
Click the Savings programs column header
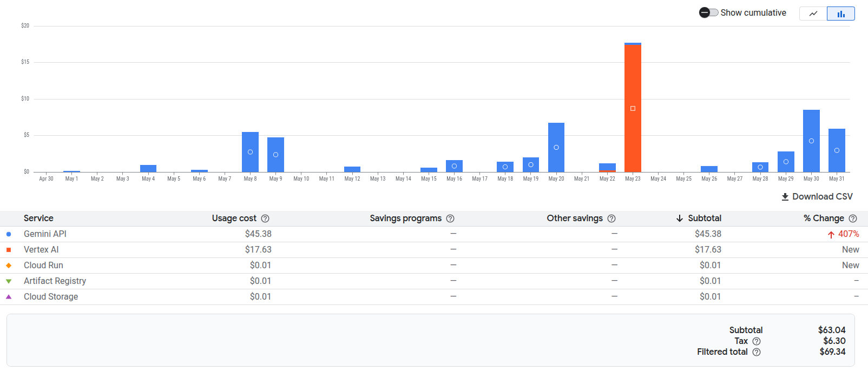point(406,218)
